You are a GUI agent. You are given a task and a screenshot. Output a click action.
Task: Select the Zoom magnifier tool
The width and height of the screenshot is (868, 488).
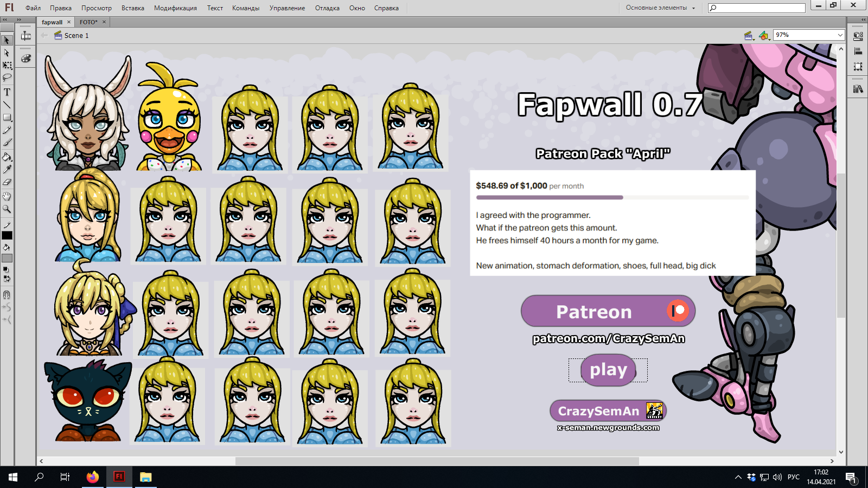[7, 209]
